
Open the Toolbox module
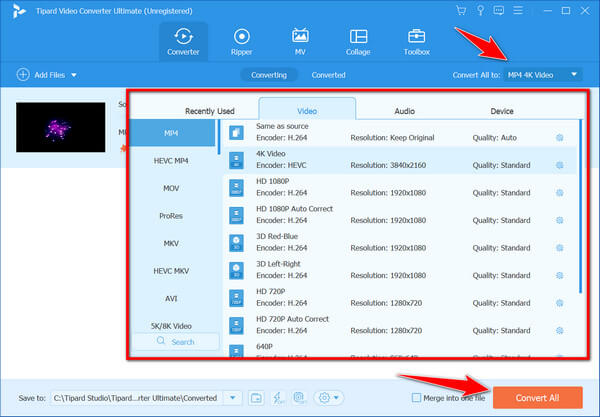[416, 42]
